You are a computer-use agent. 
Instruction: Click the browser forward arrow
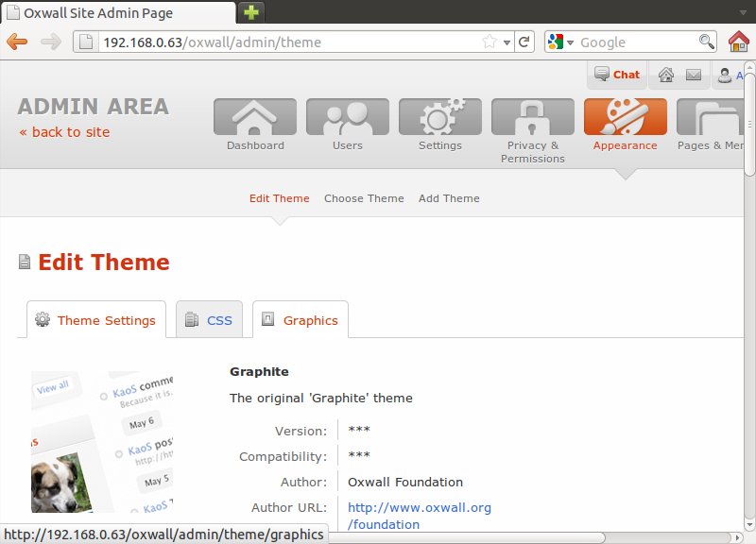pos(51,42)
